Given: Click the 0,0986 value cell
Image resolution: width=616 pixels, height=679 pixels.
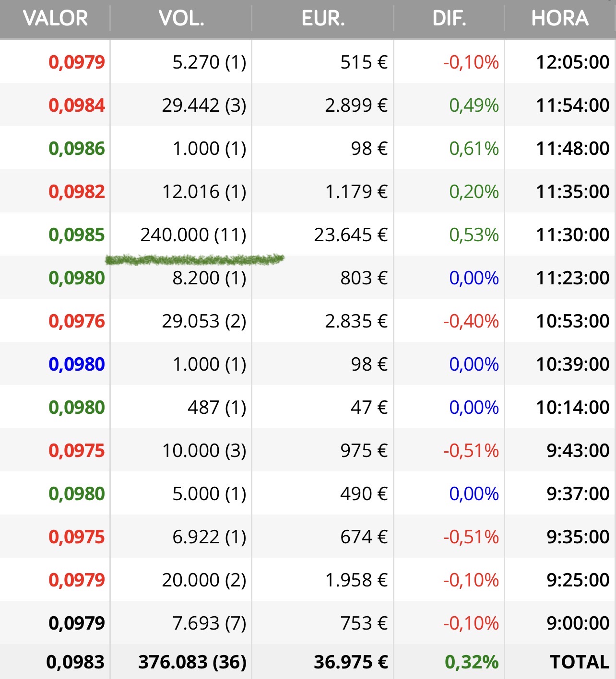Looking at the screenshot, I should click(77, 149).
